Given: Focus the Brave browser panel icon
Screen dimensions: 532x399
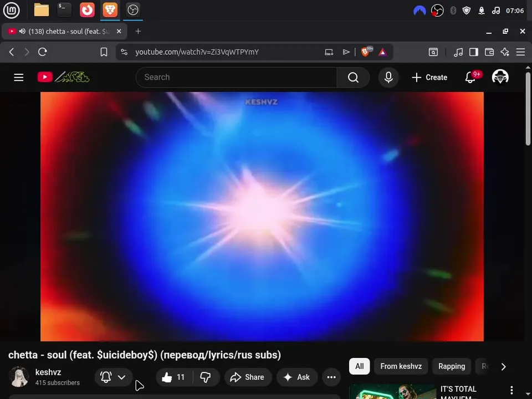Looking at the screenshot, I should coord(110,10).
